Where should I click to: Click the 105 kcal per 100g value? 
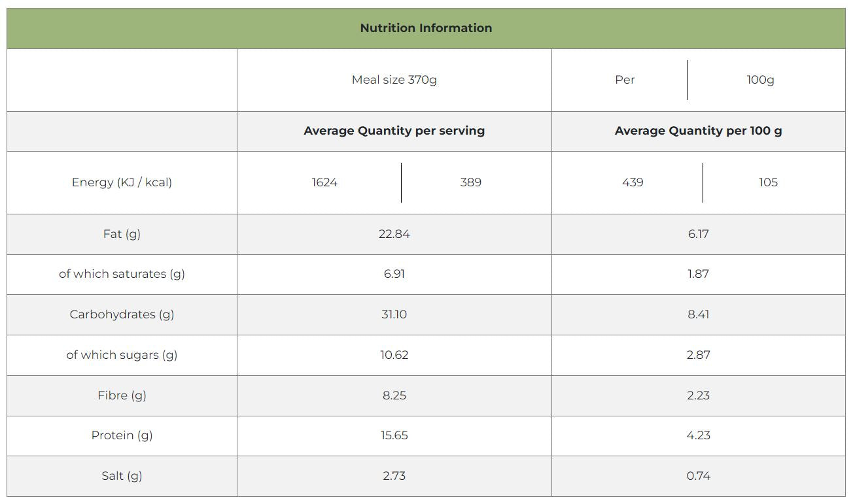pyautogui.click(x=768, y=182)
